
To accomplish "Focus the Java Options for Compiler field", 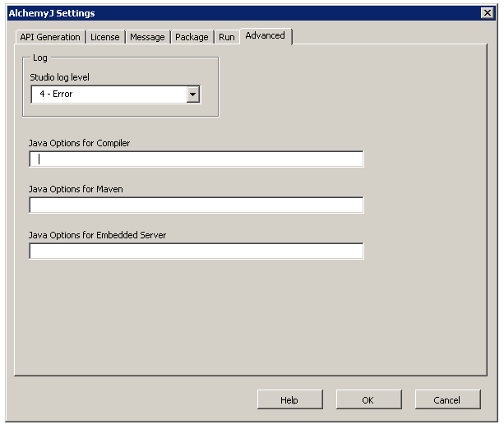I will point(196,159).
